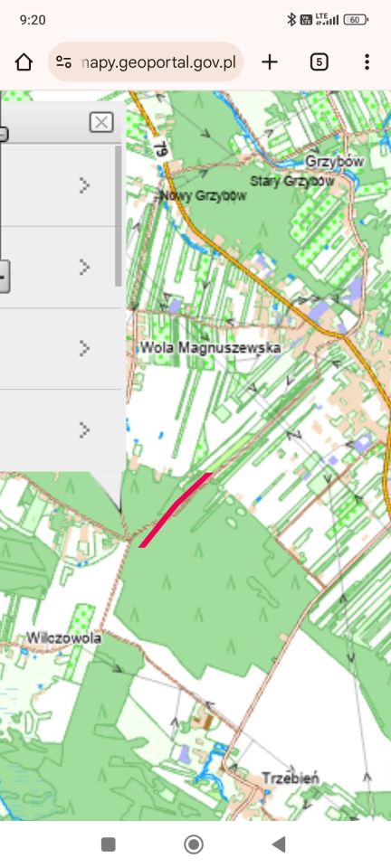Tap the Android recent apps square button

pos(108,844)
